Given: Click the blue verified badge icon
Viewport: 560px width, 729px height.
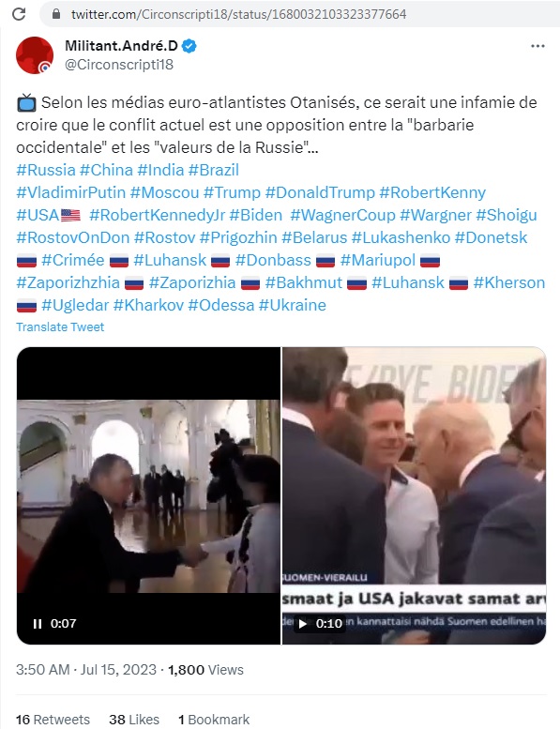Looking at the screenshot, I should [x=189, y=46].
